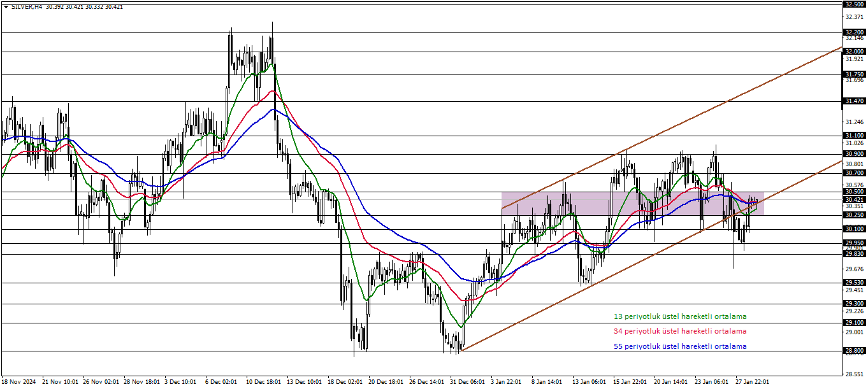
Task: Click the 21 Nov 10:01 time label
Action: pyautogui.click(x=61, y=382)
